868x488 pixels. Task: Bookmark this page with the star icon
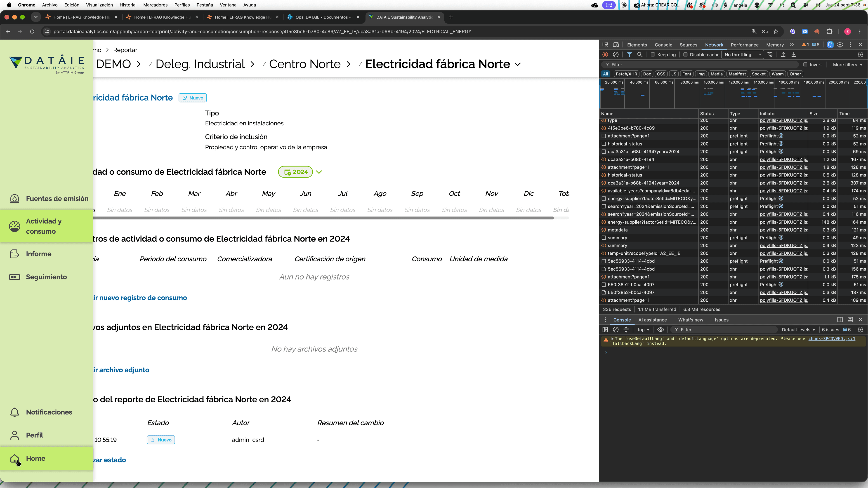pos(776,32)
